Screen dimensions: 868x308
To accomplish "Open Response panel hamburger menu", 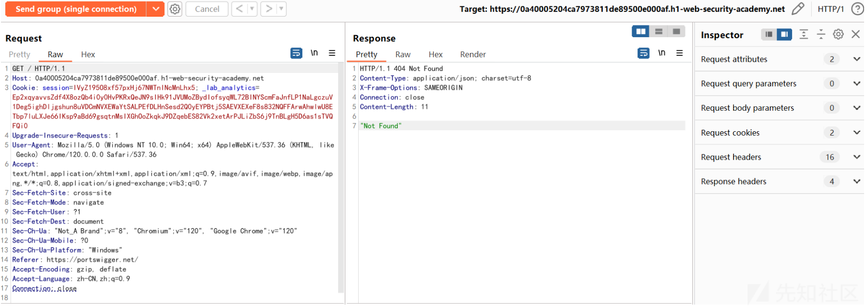I will pos(680,53).
